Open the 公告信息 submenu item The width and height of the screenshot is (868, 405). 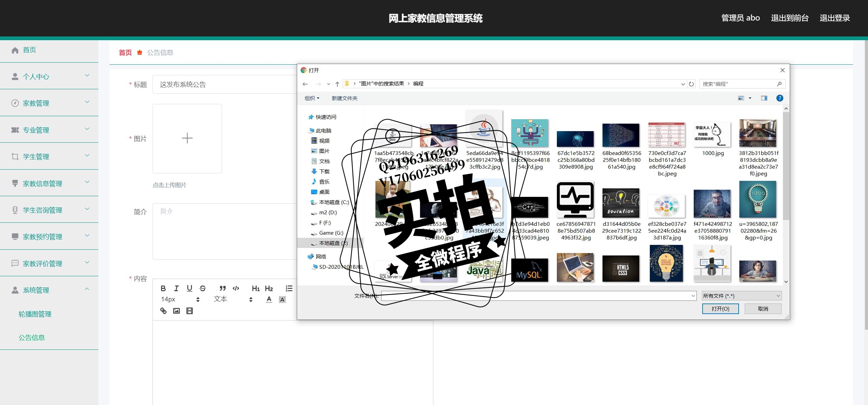pos(32,338)
